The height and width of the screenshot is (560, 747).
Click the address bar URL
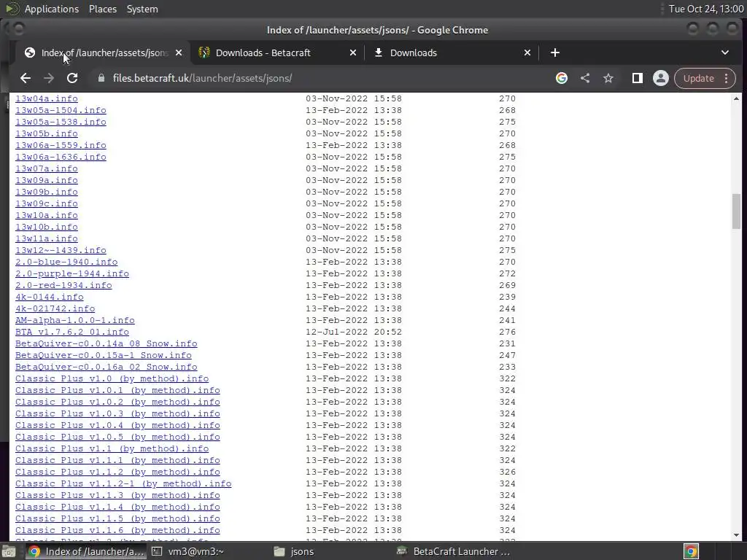pos(203,78)
